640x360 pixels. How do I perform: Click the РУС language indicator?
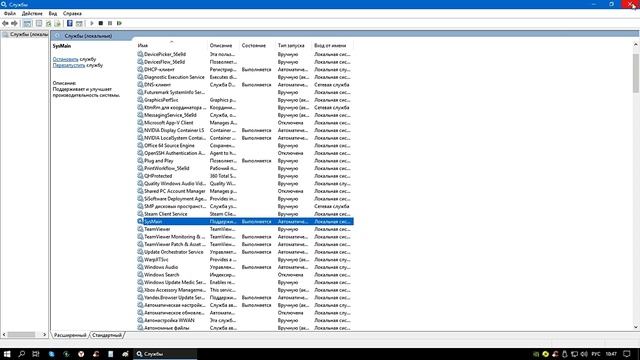pyautogui.click(x=596, y=354)
